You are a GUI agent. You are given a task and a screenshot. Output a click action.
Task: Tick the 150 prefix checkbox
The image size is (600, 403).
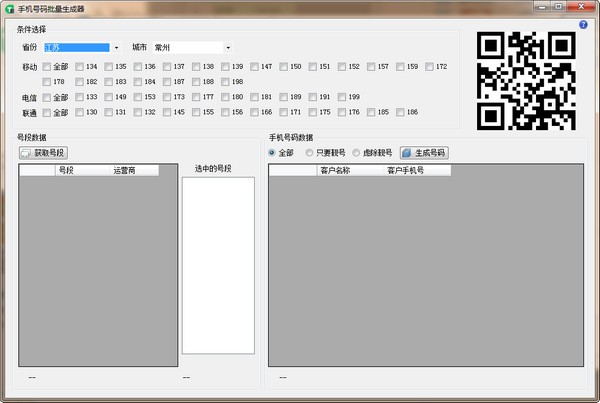pos(283,67)
